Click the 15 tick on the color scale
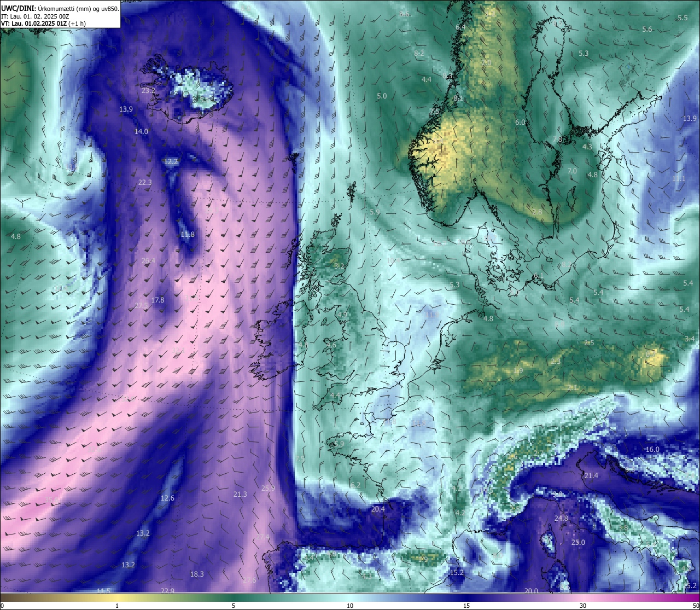The image size is (700, 610). [x=466, y=606]
